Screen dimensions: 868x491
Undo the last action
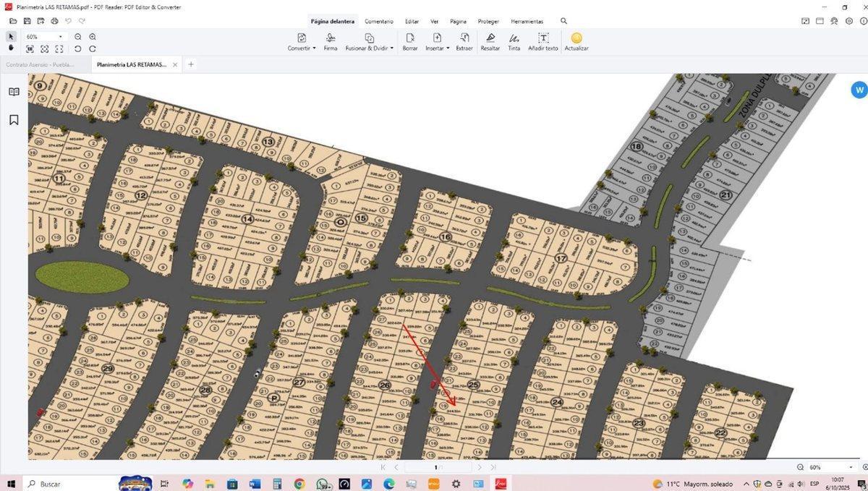pyautogui.click(x=68, y=21)
